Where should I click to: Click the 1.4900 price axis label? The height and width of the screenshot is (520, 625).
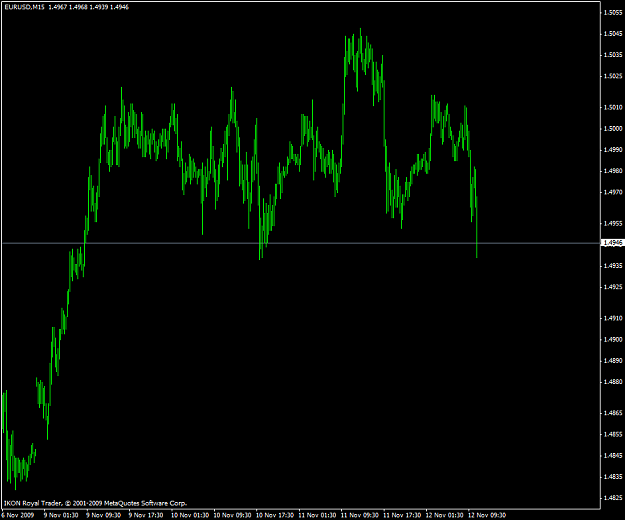click(613, 339)
